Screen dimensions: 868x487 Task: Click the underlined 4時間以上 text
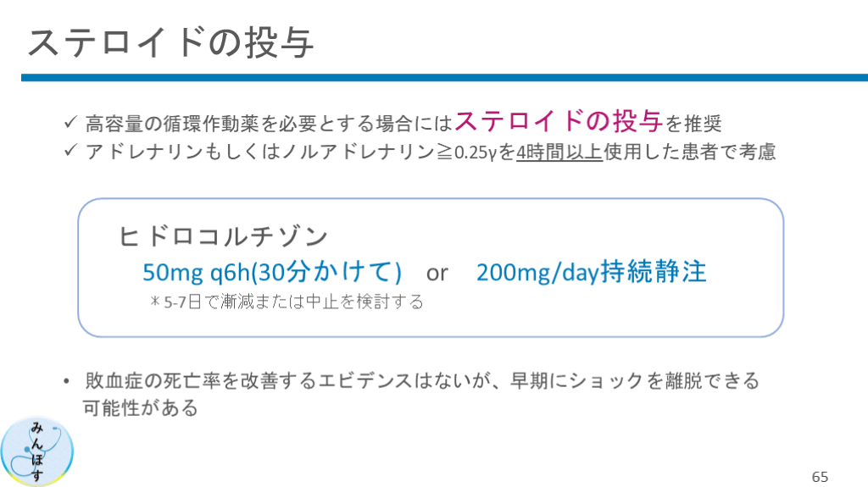[x=559, y=152]
